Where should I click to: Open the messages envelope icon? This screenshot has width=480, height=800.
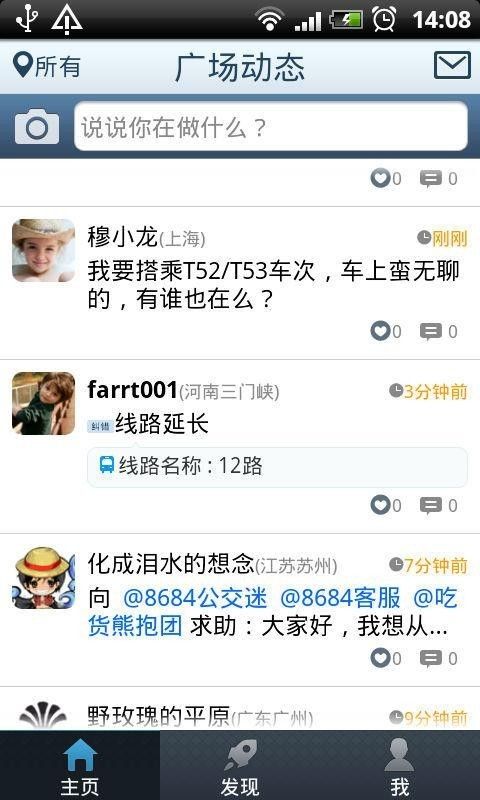point(452,65)
